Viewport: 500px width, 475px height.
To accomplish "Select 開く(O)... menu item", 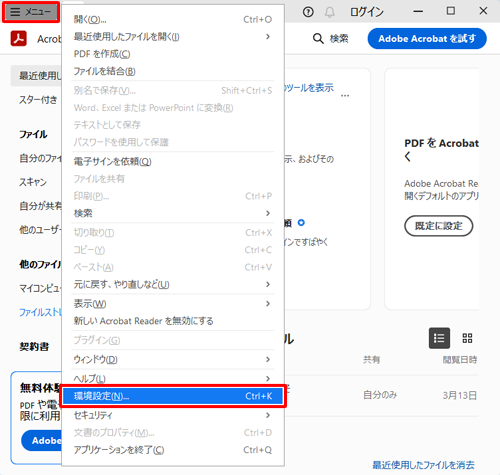I will coord(173,19).
